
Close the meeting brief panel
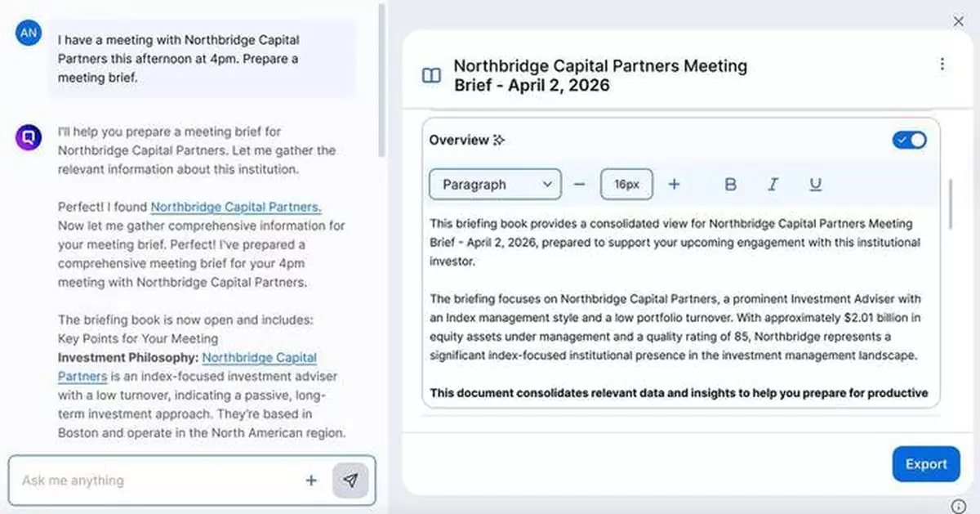click(959, 22)
